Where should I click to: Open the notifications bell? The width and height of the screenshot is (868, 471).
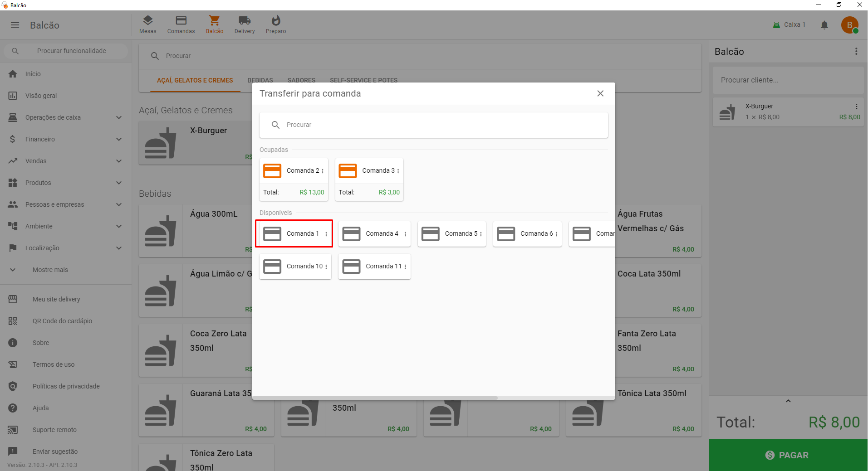point(824,25)
